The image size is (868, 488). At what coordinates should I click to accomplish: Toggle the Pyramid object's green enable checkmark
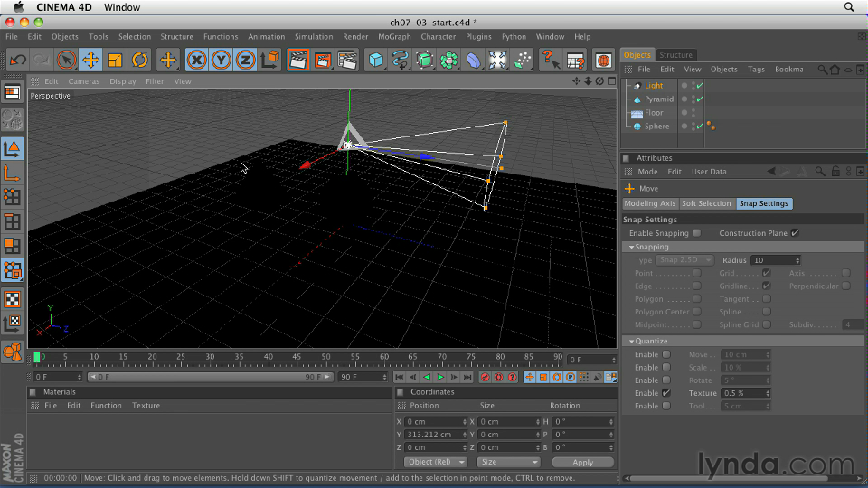coord(700,99)
